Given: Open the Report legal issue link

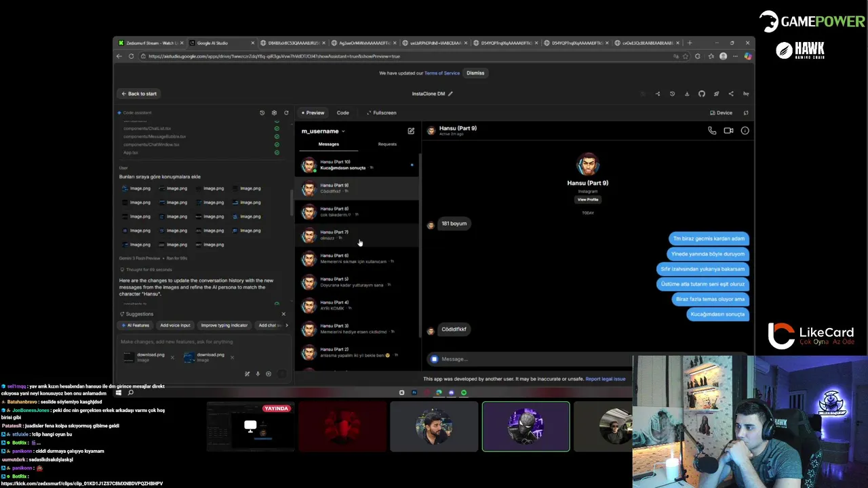Looking at the screenshot, I should point(606,379).
